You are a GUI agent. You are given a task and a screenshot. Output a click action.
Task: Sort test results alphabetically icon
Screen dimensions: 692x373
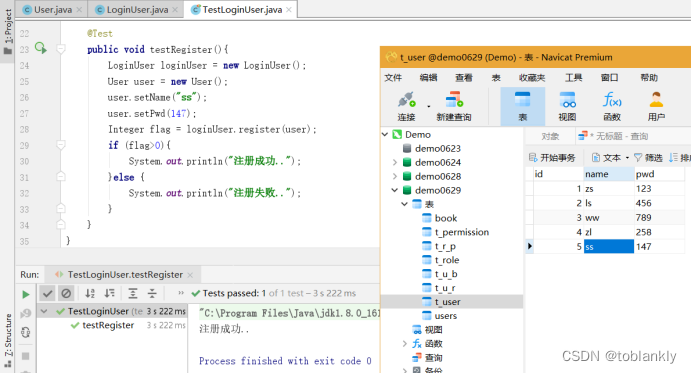pyautogui.click(x=90, y=293)
